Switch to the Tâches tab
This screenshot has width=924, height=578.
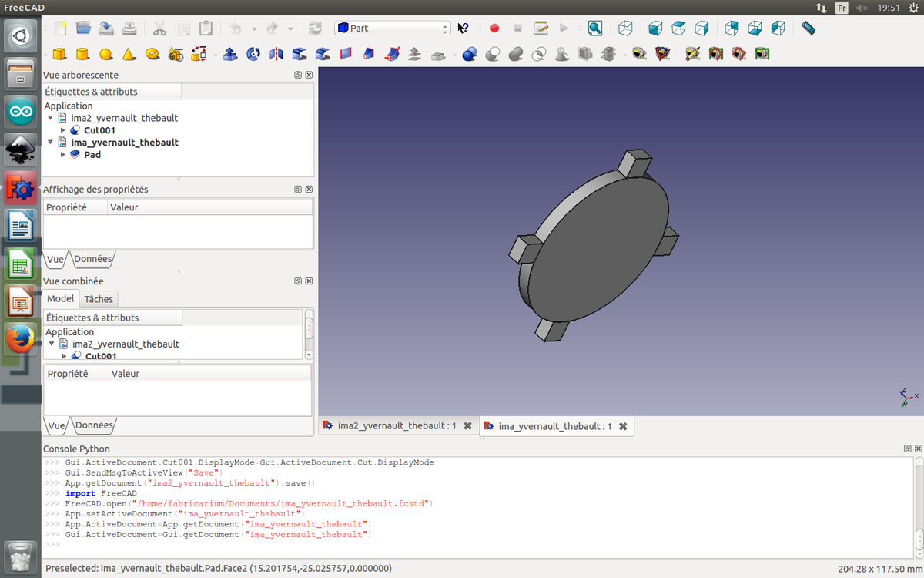pos(99,299)
